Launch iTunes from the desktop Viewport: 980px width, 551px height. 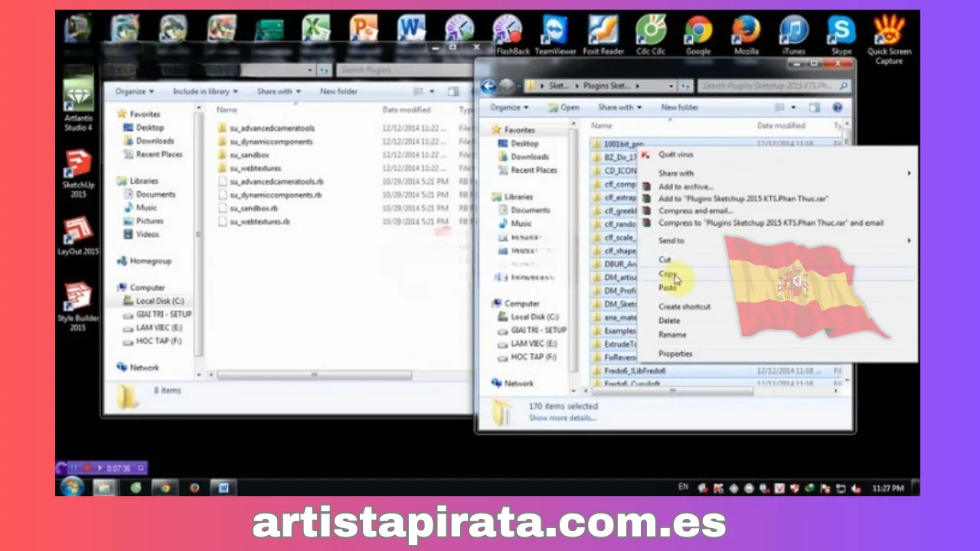(794, 34)
